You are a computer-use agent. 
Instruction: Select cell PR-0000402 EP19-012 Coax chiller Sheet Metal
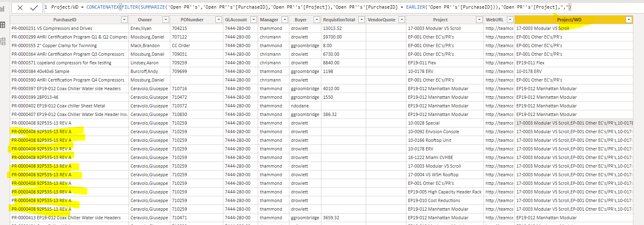[x=69, y=106]
